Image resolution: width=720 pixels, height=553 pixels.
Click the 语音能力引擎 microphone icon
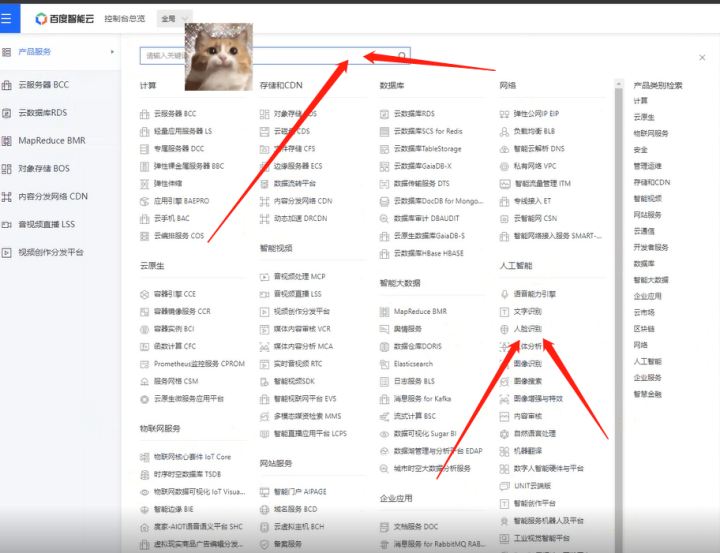point(504,294)
